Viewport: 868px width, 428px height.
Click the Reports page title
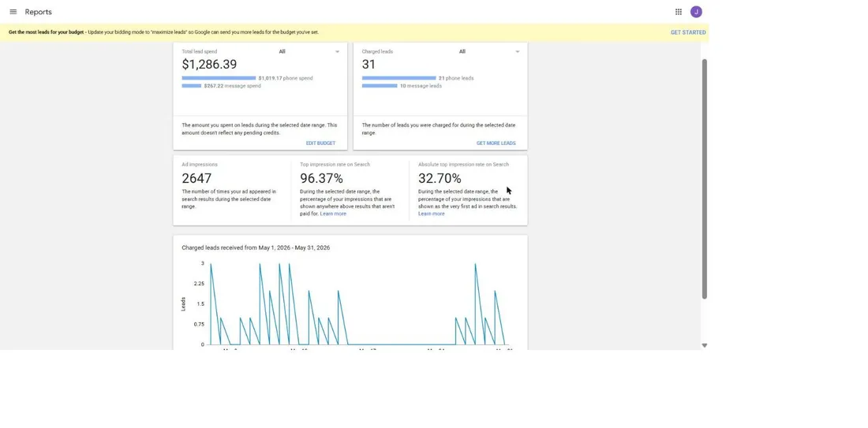click(x=38, y=12)
